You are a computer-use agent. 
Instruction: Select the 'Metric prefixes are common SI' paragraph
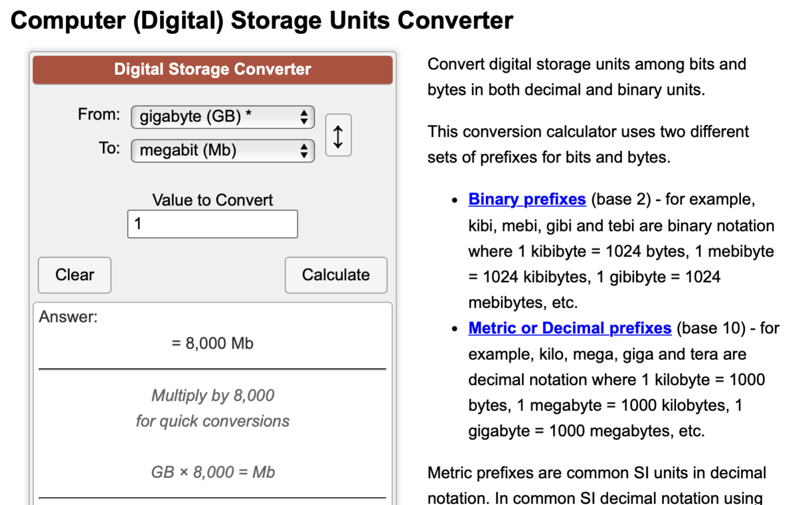click(x=597, y=485)
